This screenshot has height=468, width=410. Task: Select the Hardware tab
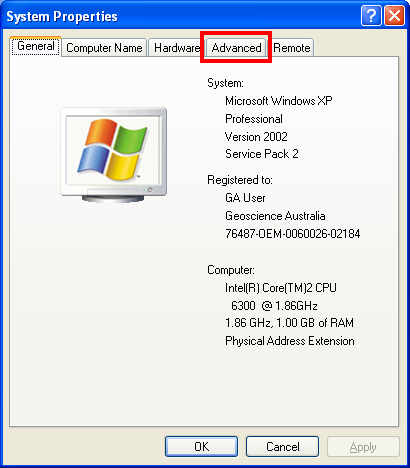pos(176,48)
